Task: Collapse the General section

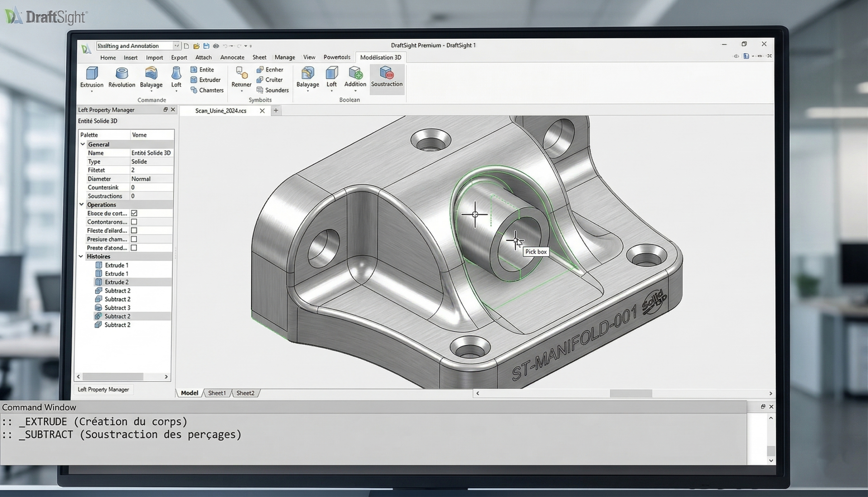Action: [82, 144]
